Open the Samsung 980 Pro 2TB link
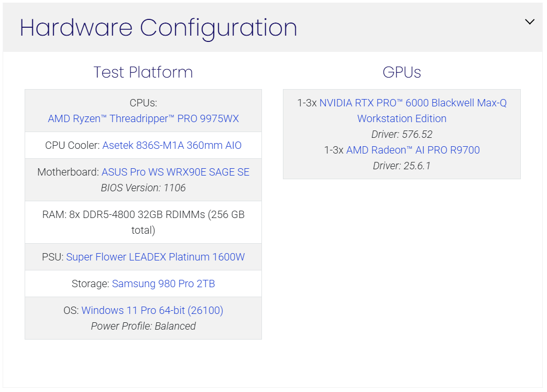This screenshot has width=547, height=392. pyautogui.click(x=163, y=284)
